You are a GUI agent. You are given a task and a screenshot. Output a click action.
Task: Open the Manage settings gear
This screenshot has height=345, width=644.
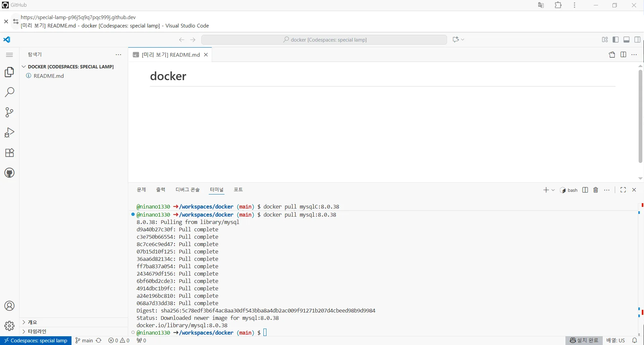tap(9, 326)
